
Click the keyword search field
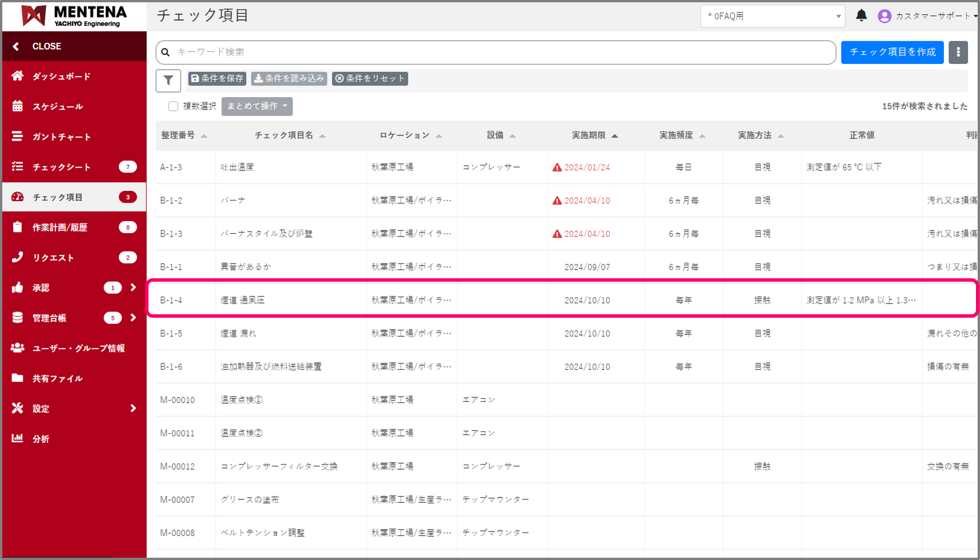pyautogui.click(x=503, y=52)
